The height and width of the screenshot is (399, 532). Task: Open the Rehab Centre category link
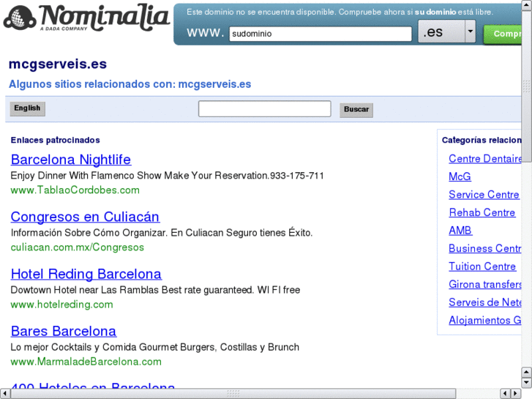click(482, 212)
